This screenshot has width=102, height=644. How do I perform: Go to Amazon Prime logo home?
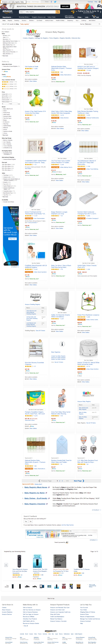[x=8, y=12]
